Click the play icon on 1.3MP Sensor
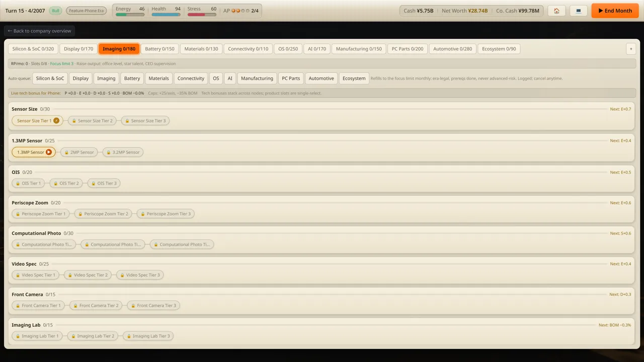 tap(49, 152)
